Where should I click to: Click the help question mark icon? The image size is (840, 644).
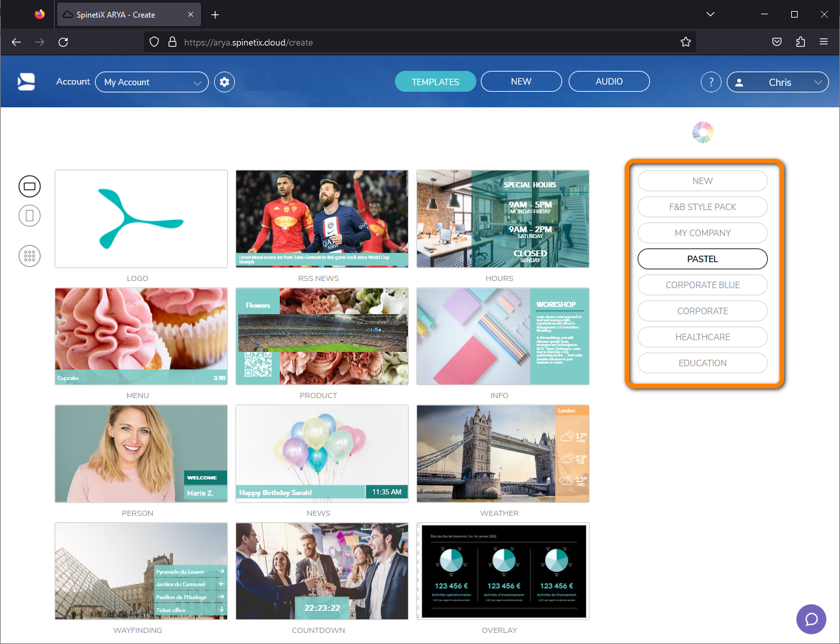711,81
